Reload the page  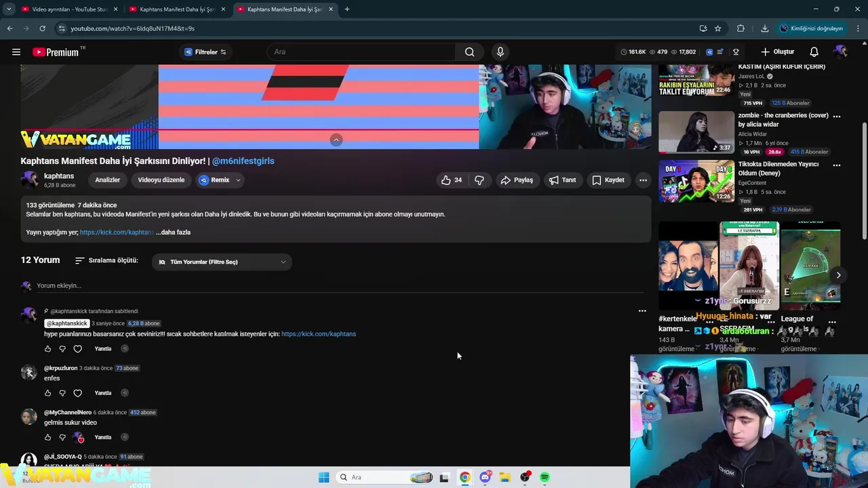(x=42, y=28)
